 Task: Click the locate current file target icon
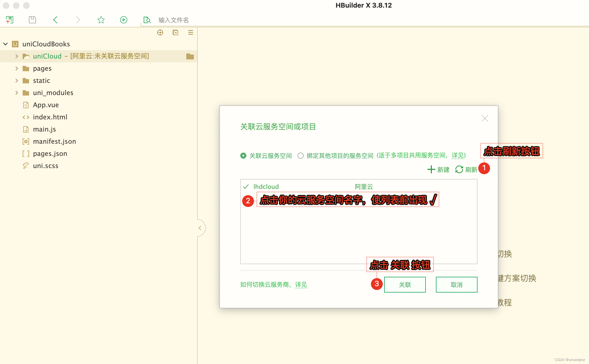pyautogui.click(x=160, y=32)
